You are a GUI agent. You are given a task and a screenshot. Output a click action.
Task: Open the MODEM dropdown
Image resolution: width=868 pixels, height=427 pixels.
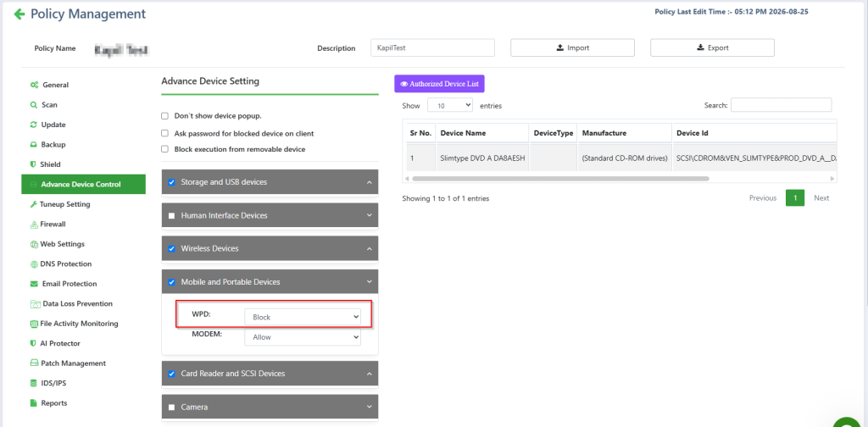[x=303, y=337]
